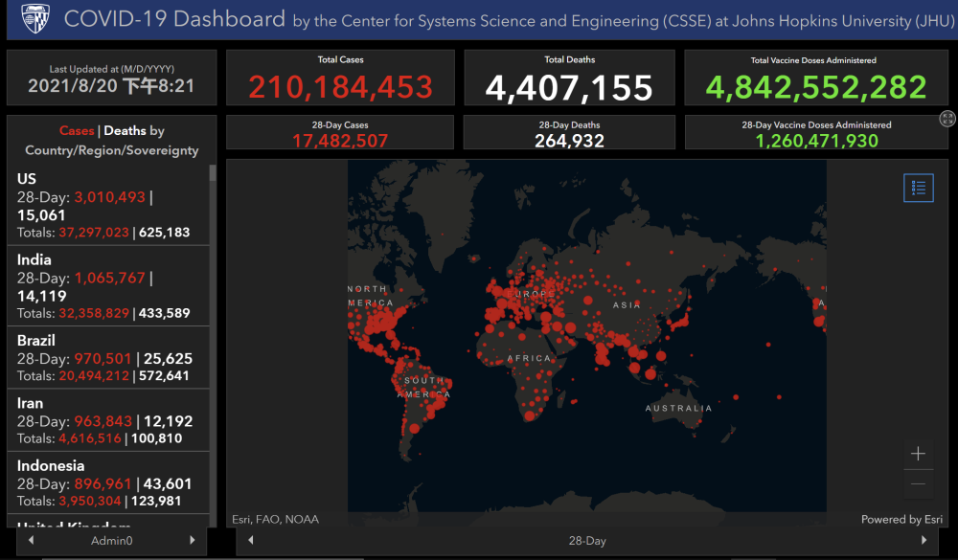Select Iran in the country list
The width and height of the screenshot is (958, 560).
tap(108, 420)
